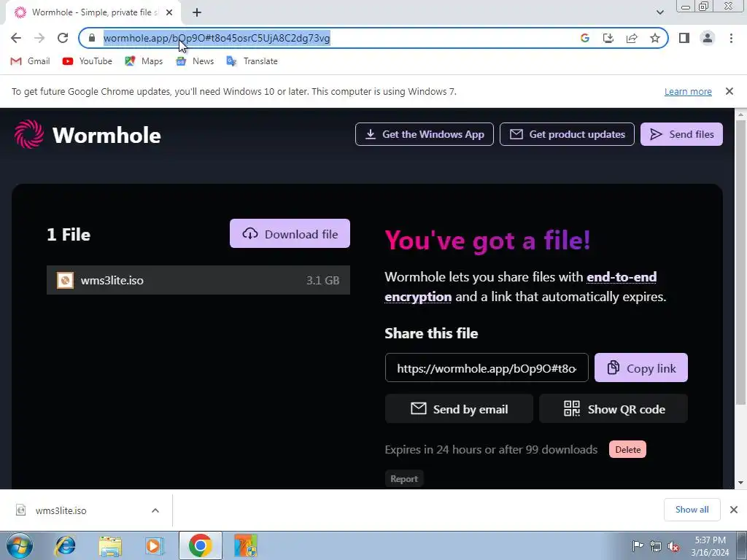Click the Report button

[404, 479]
